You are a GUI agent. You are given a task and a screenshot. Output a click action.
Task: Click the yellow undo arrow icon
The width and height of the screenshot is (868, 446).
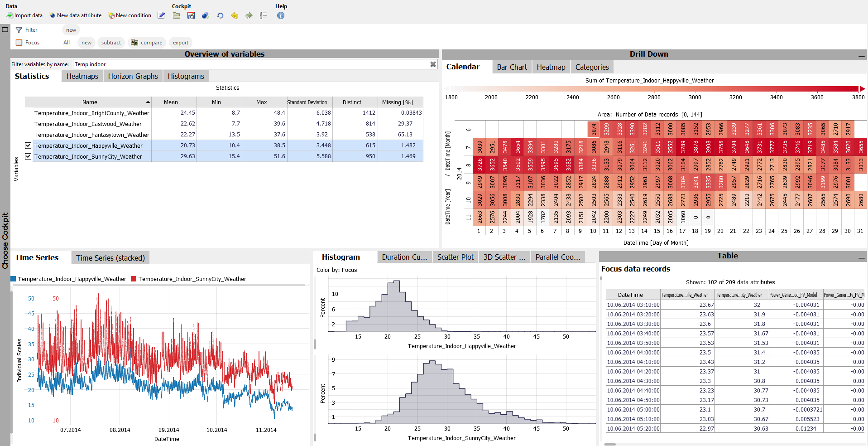[235, 15]
